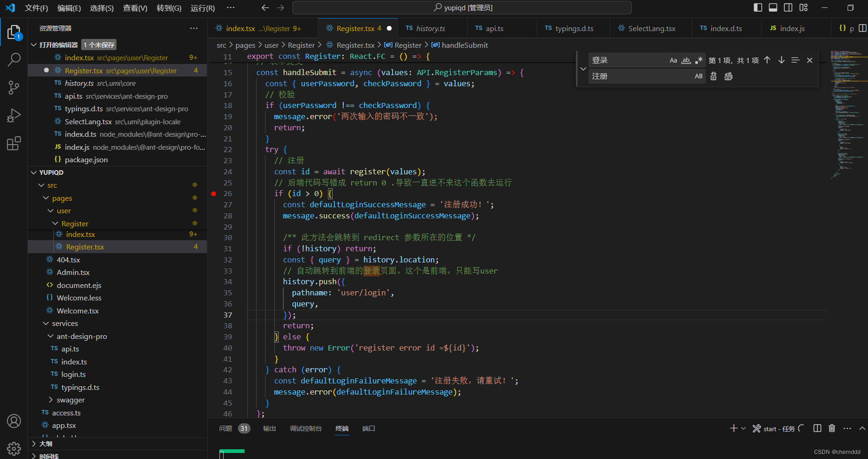Screen dimensions: 868x459
Task: Expand the 大纲 outline section
Action: point(45,444)
